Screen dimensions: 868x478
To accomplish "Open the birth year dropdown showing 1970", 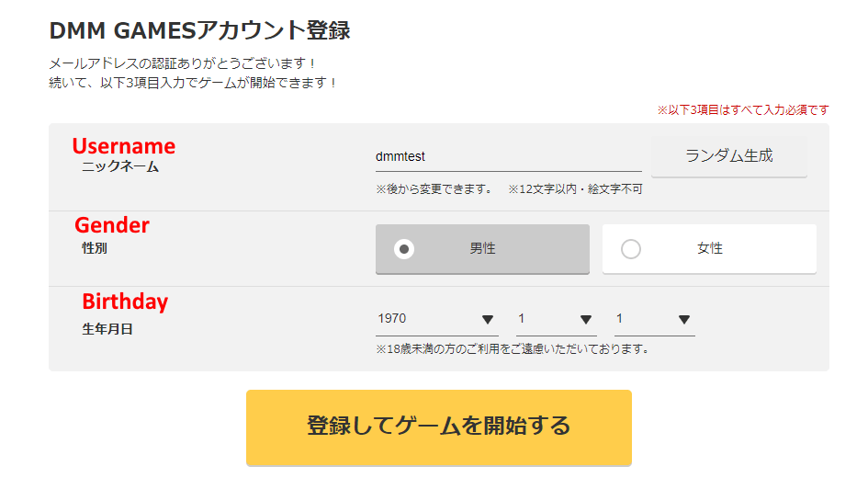I will tap(435, 319).
